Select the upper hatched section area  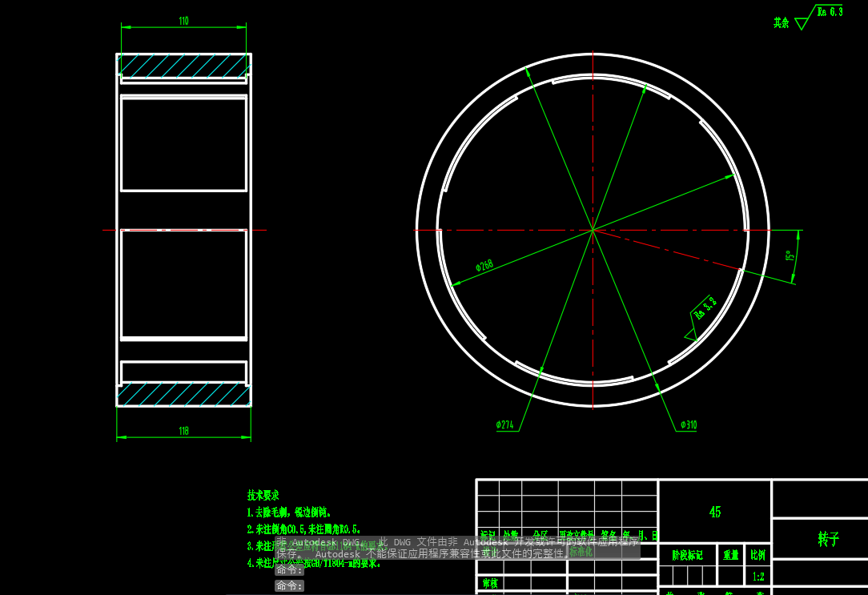184,66
